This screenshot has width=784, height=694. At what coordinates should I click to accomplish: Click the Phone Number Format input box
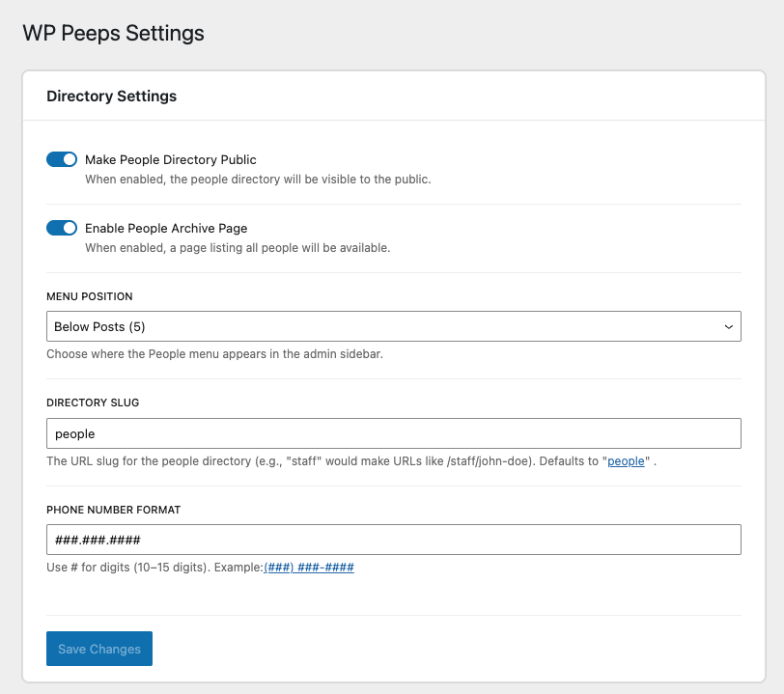pos(392,540)
